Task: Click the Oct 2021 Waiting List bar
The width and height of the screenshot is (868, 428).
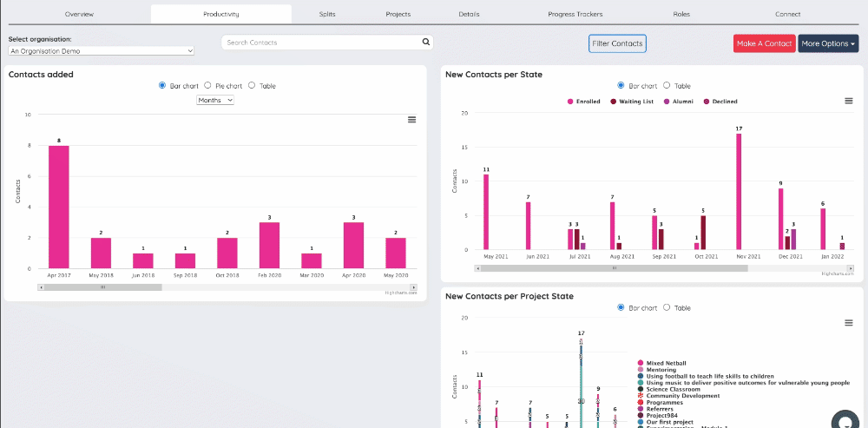Action: coord(703,233)
